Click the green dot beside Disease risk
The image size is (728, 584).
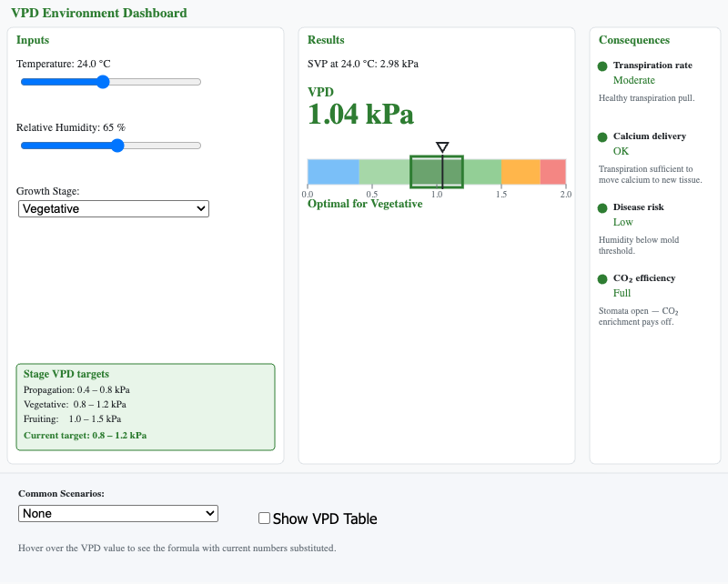click(602, 208)
